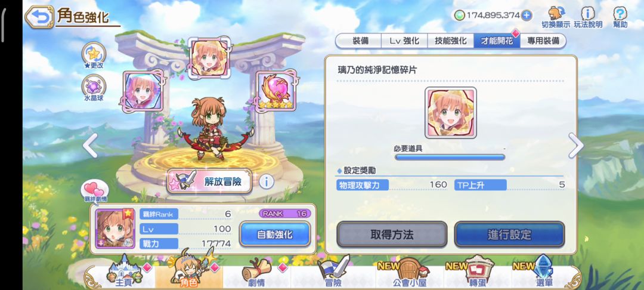Show info beside 解放冒險
The image size is (644, 290).
tap(266, 181)
